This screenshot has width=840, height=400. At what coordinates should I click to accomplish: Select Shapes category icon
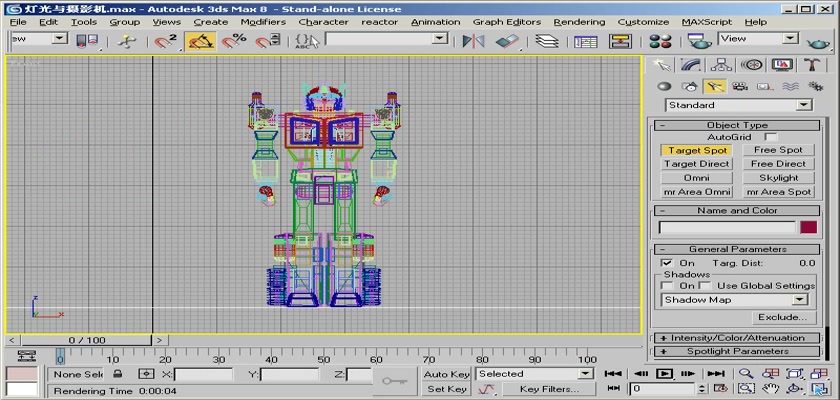pyautogui.click(x=689, y=86)
